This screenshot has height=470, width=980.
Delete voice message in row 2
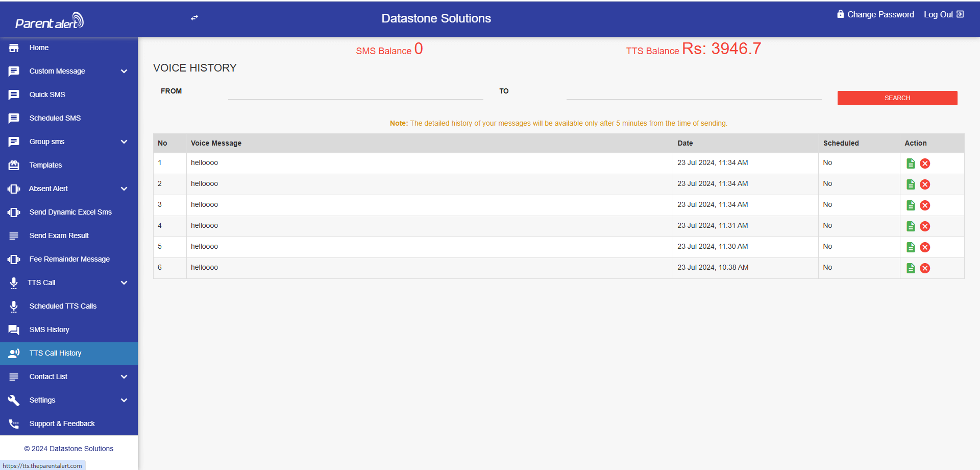925,184
